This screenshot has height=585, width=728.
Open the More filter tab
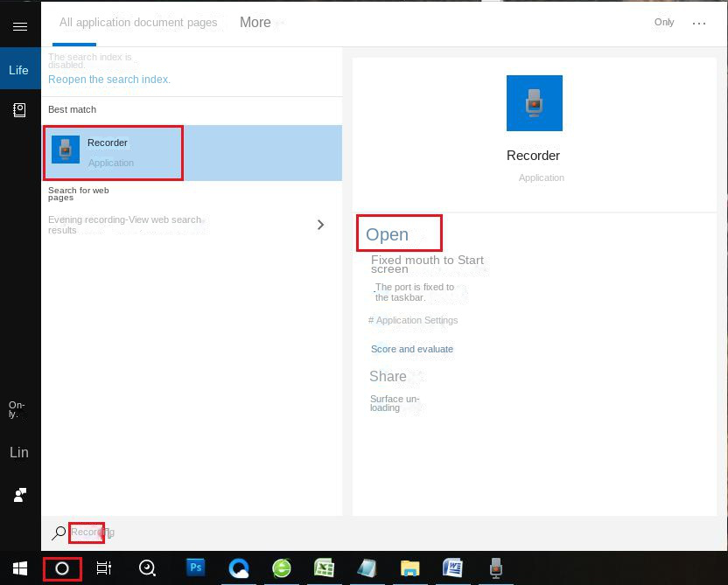click(x=255, y=22)
